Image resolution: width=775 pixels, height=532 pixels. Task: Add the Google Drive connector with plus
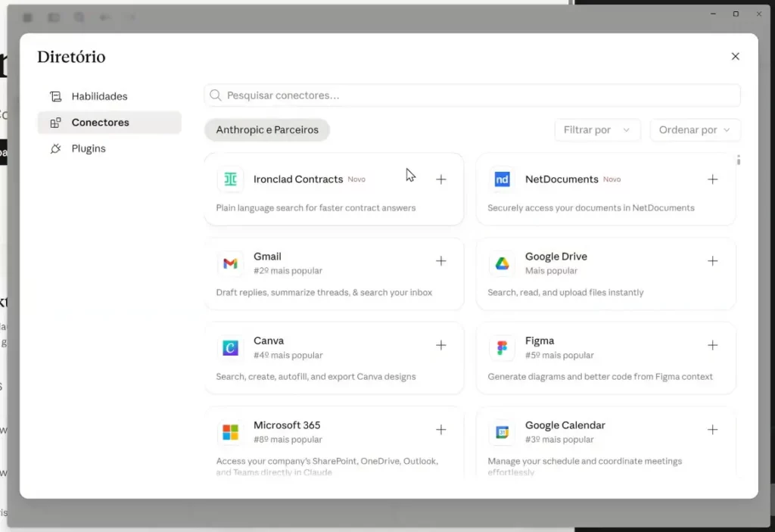712,260
